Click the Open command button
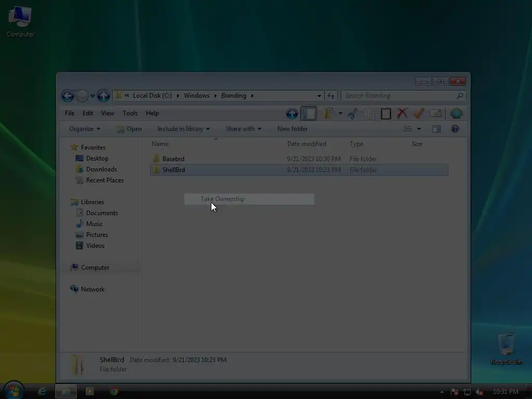Viewport: 532px width, 399px height. point(129,129)
